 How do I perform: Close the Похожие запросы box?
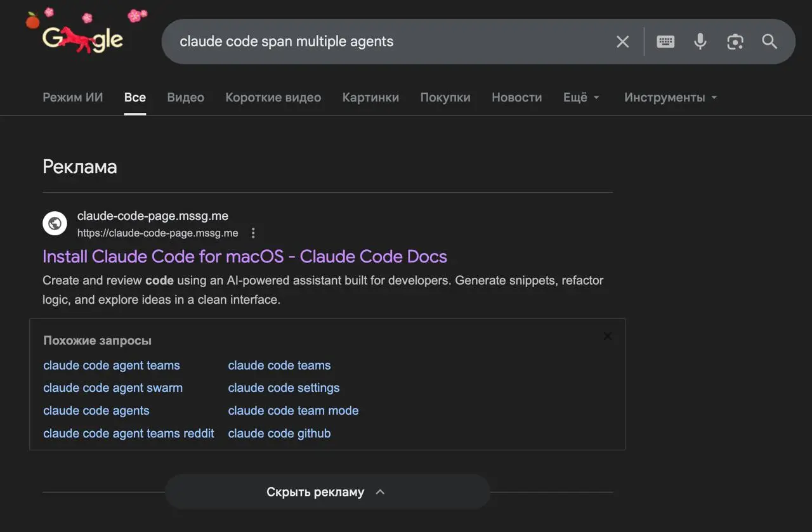pyautogui.click(x=607, y=337)
